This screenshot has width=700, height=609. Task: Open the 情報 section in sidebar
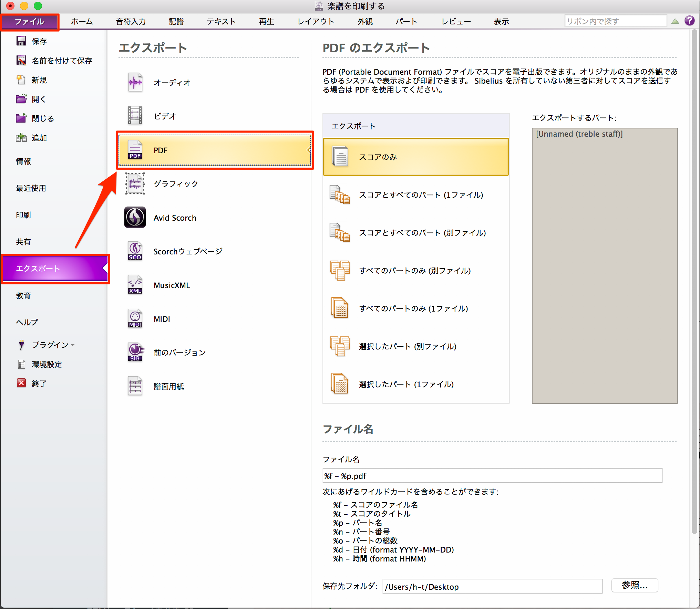click(x=23, y=161)
